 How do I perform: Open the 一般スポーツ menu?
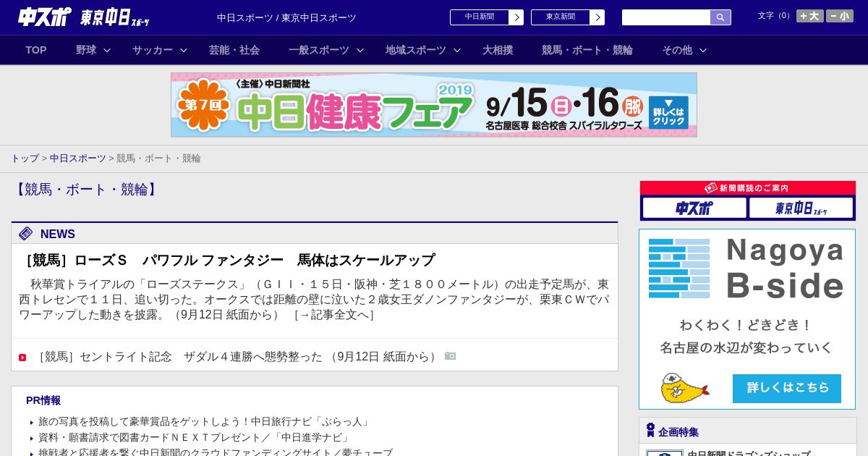coord(319,50)
